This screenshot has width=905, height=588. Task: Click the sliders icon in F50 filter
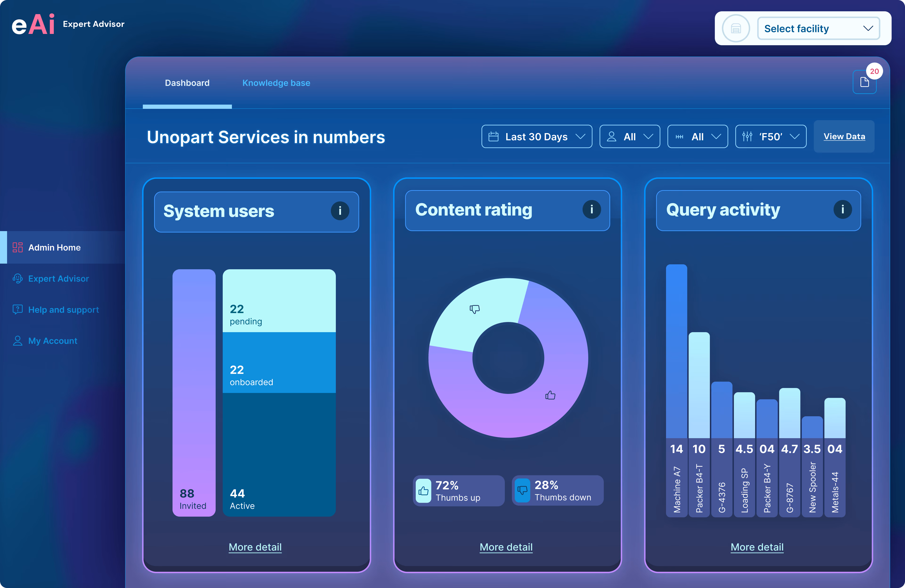[x=747, y=136]
